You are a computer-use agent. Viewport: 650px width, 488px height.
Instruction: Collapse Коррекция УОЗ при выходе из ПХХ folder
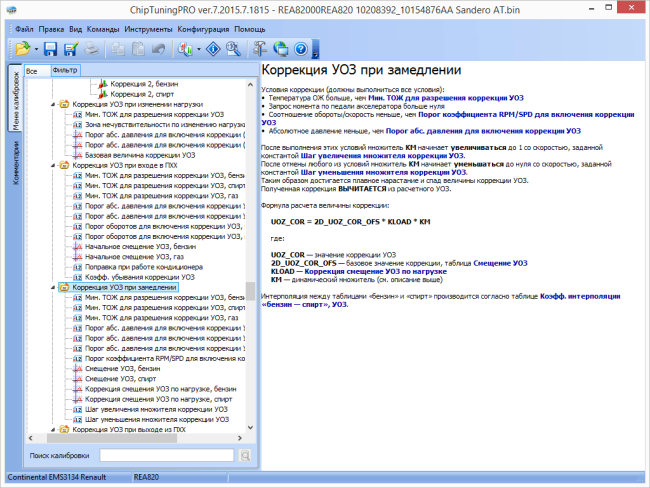[53, 430]
